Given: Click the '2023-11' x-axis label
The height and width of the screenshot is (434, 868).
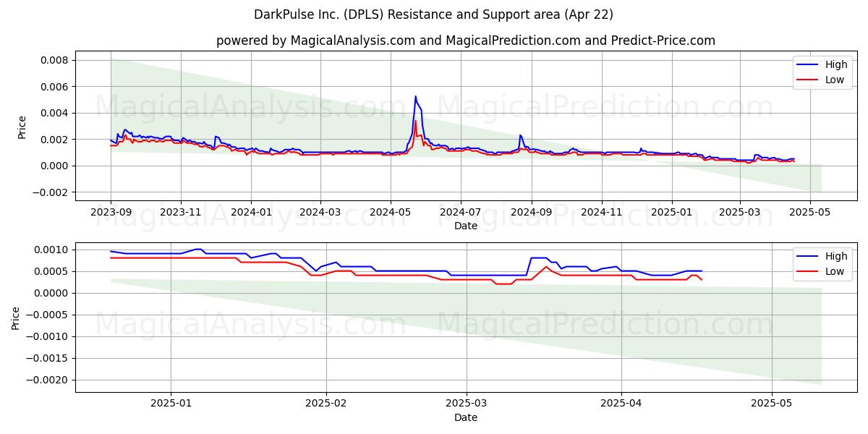Looking at the screenshot, I should [180, 213].
